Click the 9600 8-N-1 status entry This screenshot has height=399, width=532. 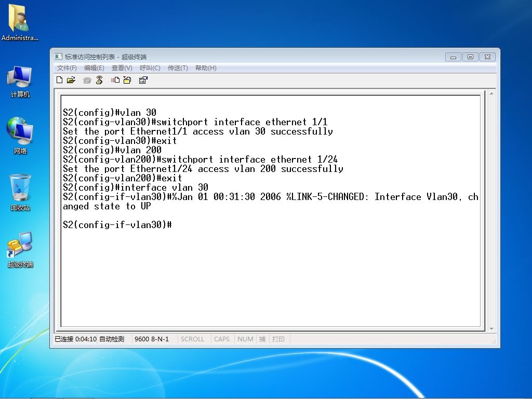[152, 339]
